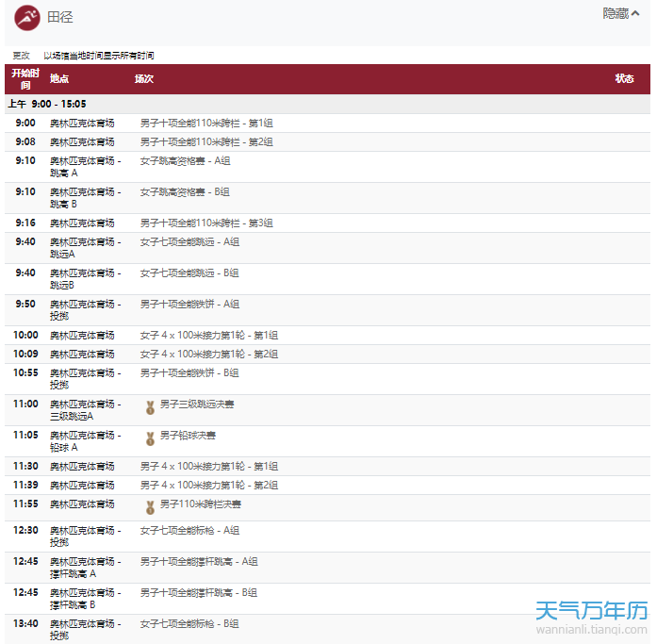Open 男子十项全能110米跨栏 第1组 event
The height and width of the screenshot is (644, 657).
coord(206,124)
